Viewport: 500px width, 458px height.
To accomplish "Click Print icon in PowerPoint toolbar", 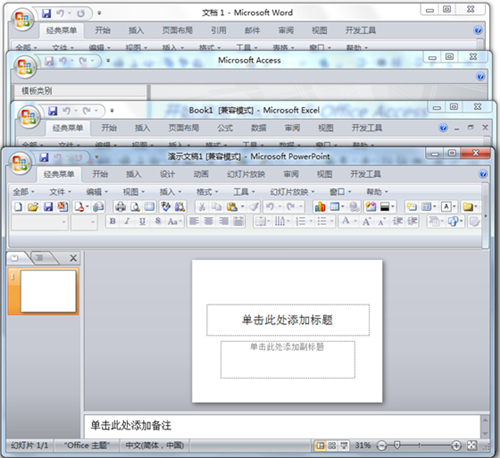I will [x=120, y=207].
